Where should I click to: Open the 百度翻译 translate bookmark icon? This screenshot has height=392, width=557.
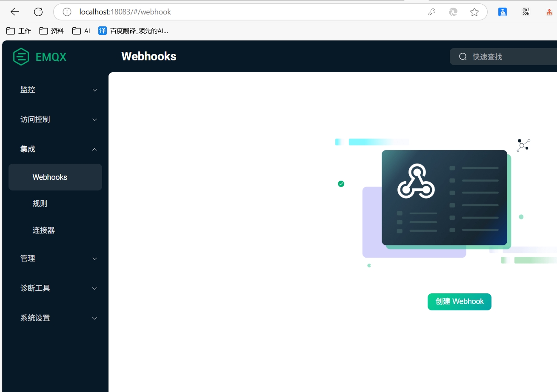[102, 31]
